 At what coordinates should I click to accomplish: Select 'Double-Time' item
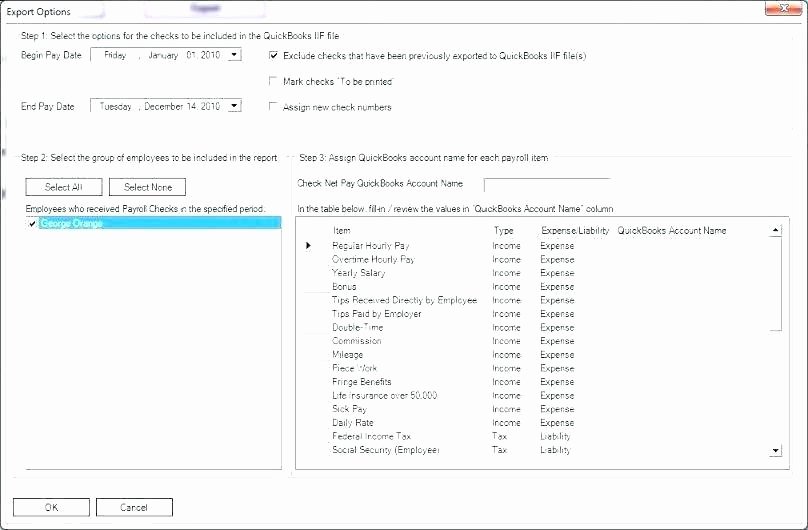coord(358,328)
